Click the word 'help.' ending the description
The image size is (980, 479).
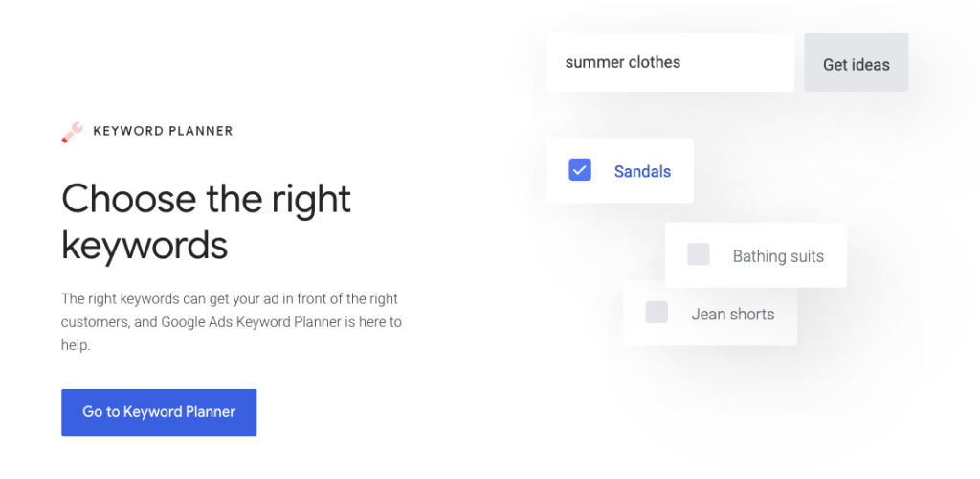click(x=76, y=345)
